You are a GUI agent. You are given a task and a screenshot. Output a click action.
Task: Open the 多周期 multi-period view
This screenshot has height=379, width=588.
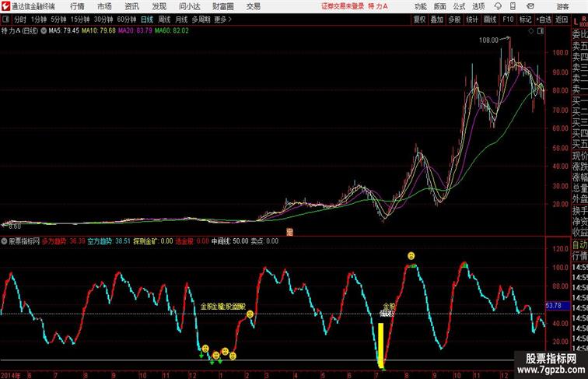pos(201,19)
